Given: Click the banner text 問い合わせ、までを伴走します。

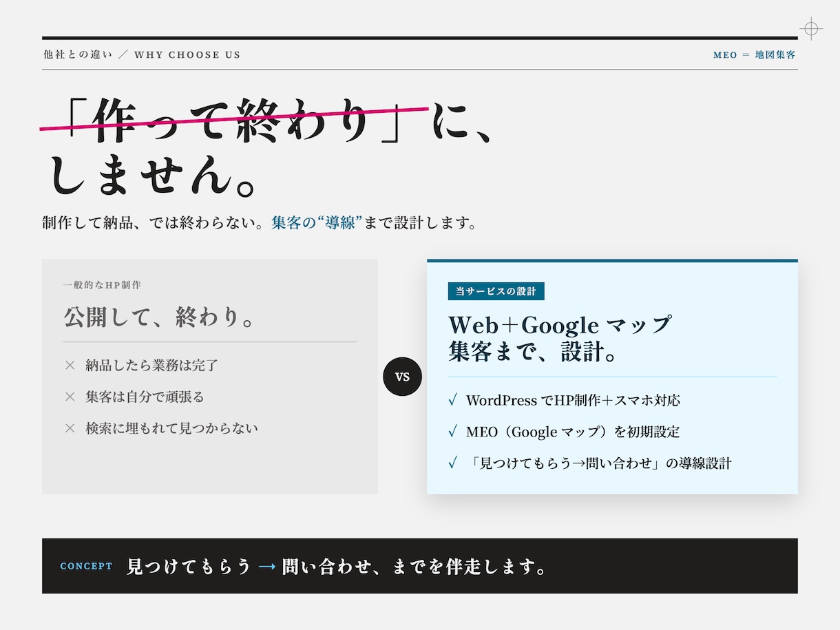Looking at the screenshot, I should coord(416,567).
